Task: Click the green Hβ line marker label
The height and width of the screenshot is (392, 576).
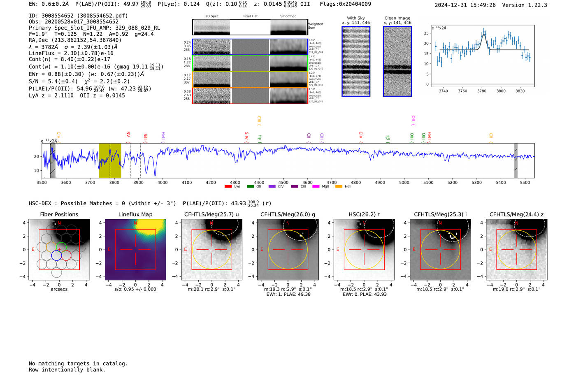Action: click(388, 138)
